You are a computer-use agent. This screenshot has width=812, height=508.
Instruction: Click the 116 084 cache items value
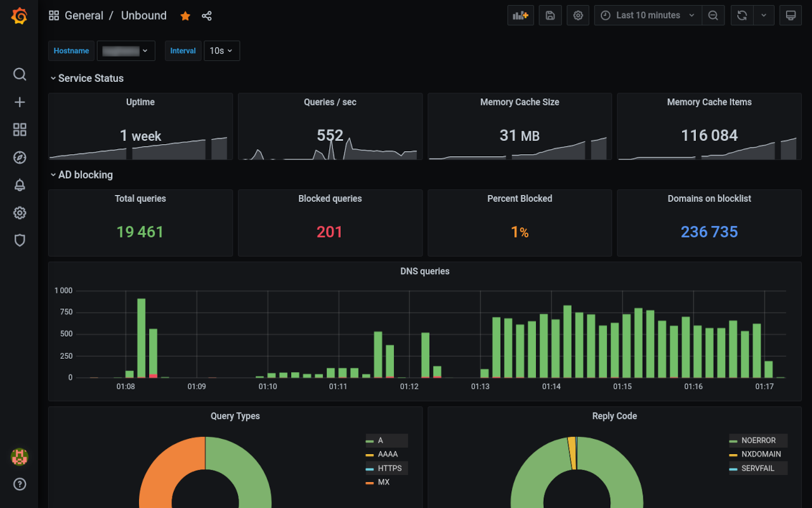tap(709, 135)
